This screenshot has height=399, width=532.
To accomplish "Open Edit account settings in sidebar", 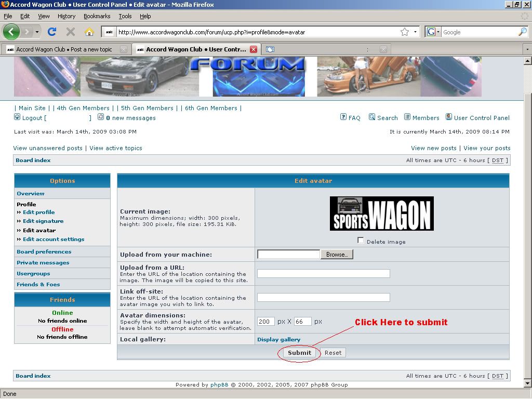I will (54, 239).
